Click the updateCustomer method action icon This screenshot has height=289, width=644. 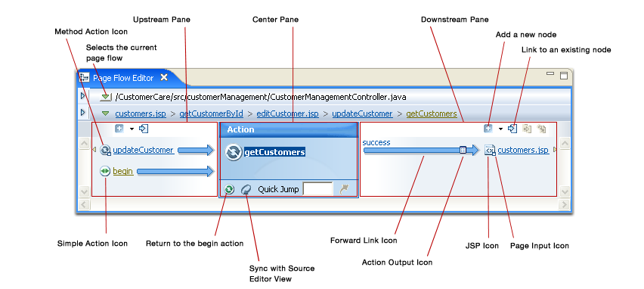point(106,150)
